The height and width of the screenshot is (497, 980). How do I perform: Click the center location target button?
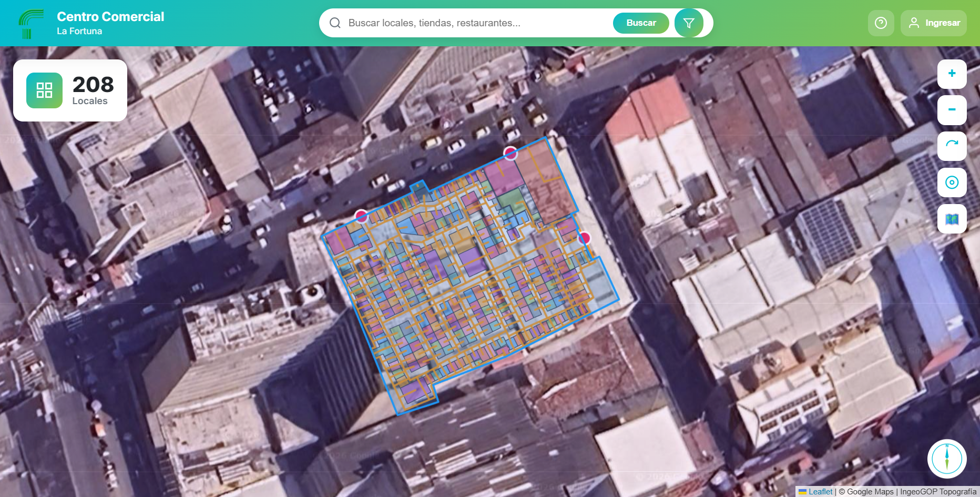pos(952,182)
